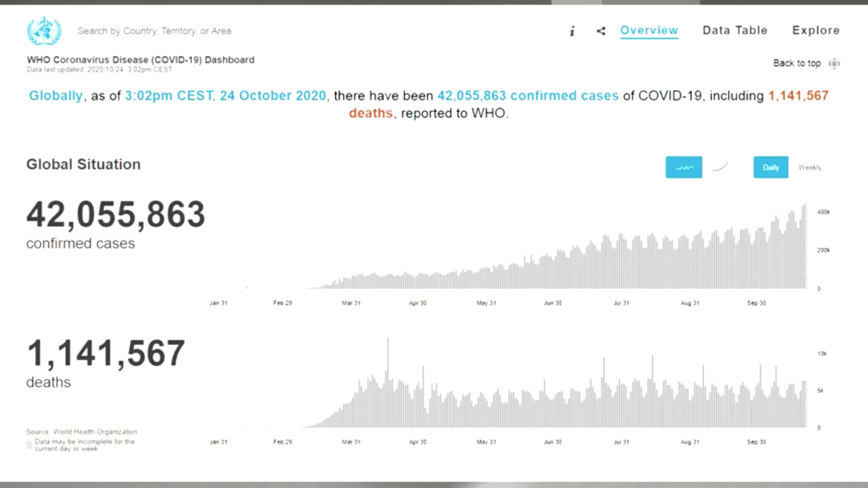Click the Back to top icon

click(834, 63)
